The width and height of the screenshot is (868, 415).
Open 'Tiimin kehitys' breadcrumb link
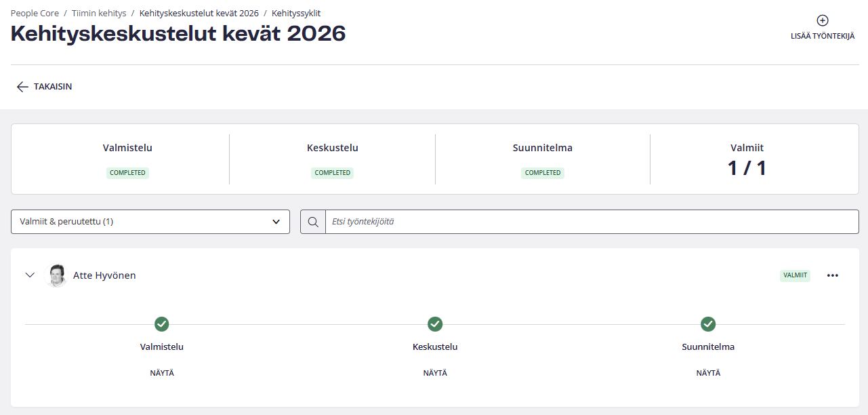click(99, 13)
